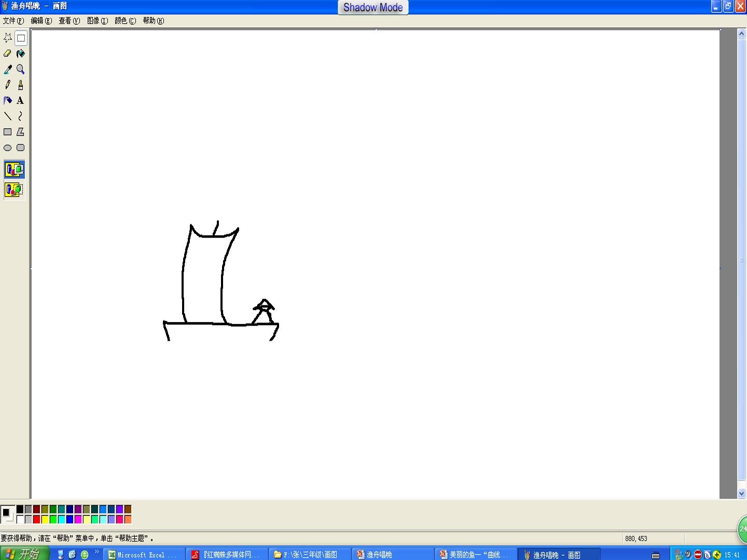Enable the transparent selection mode option
747x560 pixels.
(14, 190)
